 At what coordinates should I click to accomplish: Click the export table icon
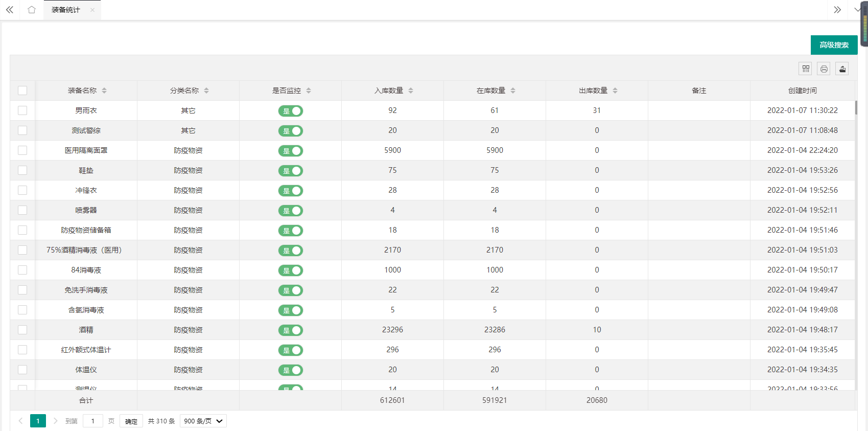pyautogui.click(x=842, y=69)
